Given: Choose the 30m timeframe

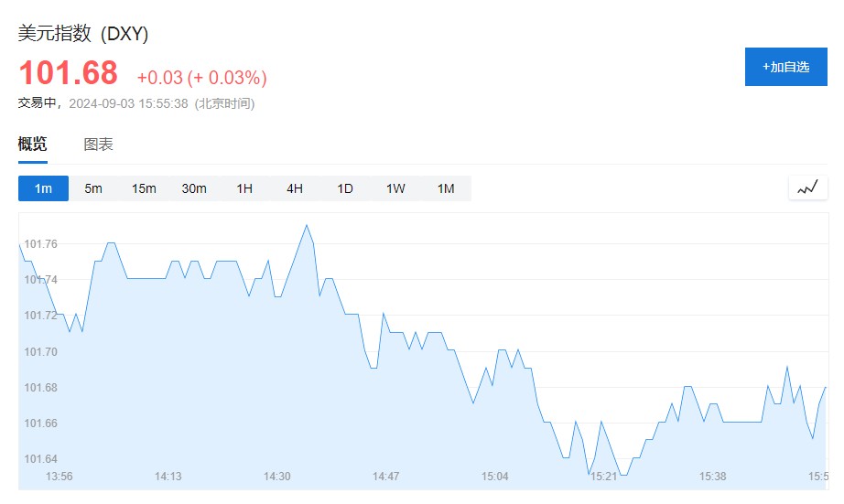Looking at the screenshot, I should pos(194,188).
